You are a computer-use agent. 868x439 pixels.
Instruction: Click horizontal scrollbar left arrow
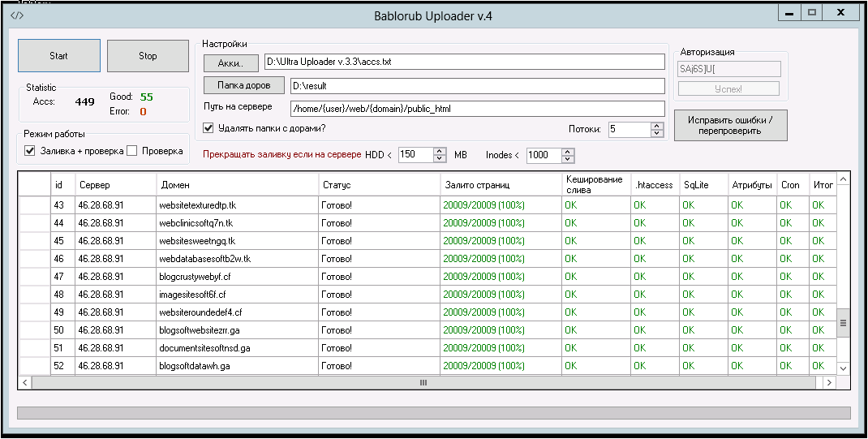pos(25,382)
